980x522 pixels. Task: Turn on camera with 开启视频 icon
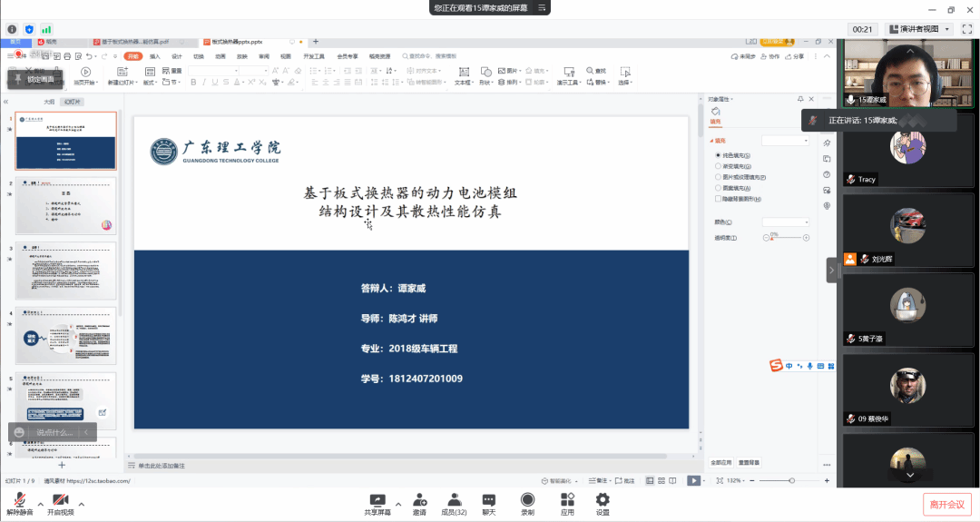tap(61, 500)
